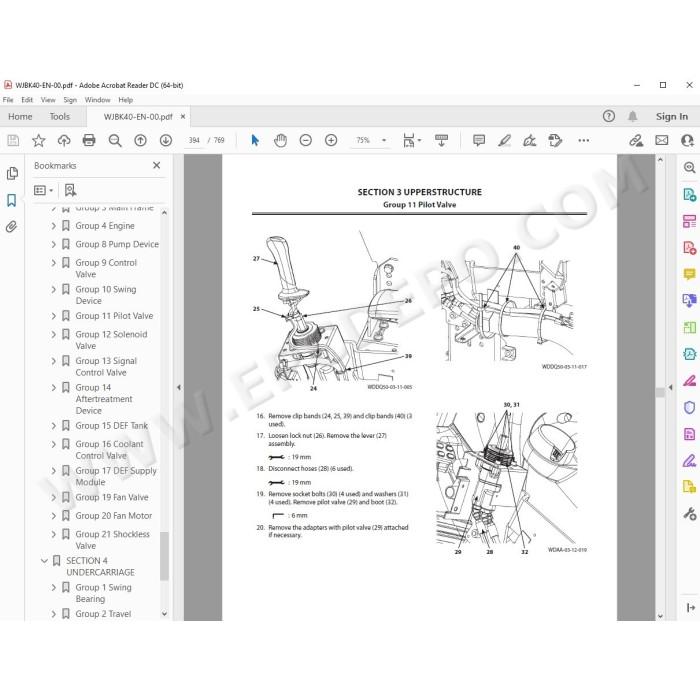This screenshot has width=700, height=700.
Task: Open the Notifications bell icon
Action: coord(633,117)
